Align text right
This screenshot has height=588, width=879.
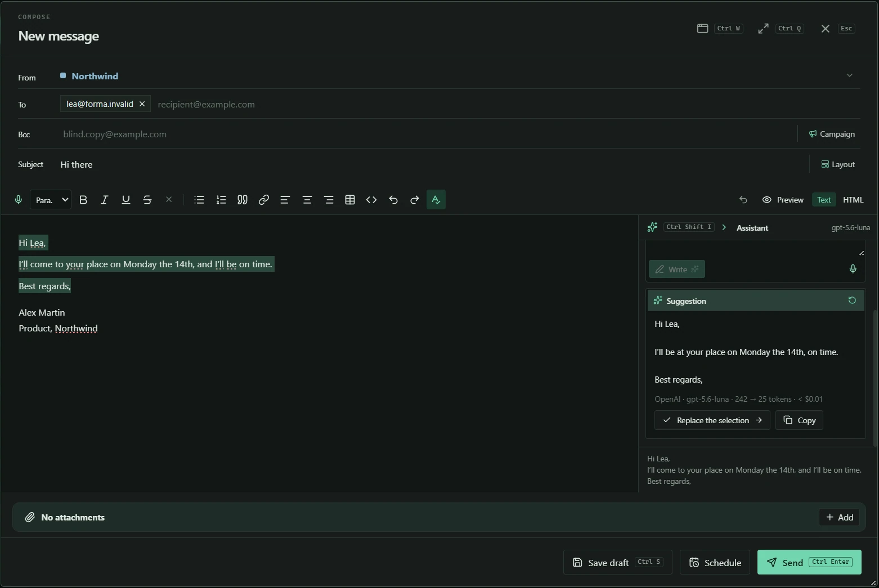(x=329, y=200)
